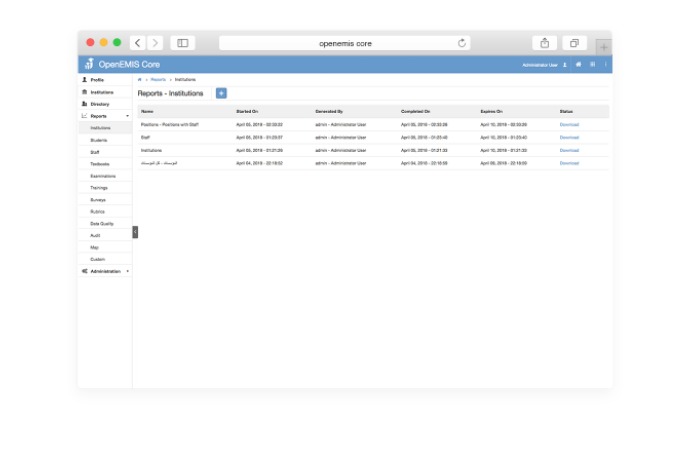Select Institutions under Reports submenu
Screen dimensions: 690x460
(x=105, y=128)
